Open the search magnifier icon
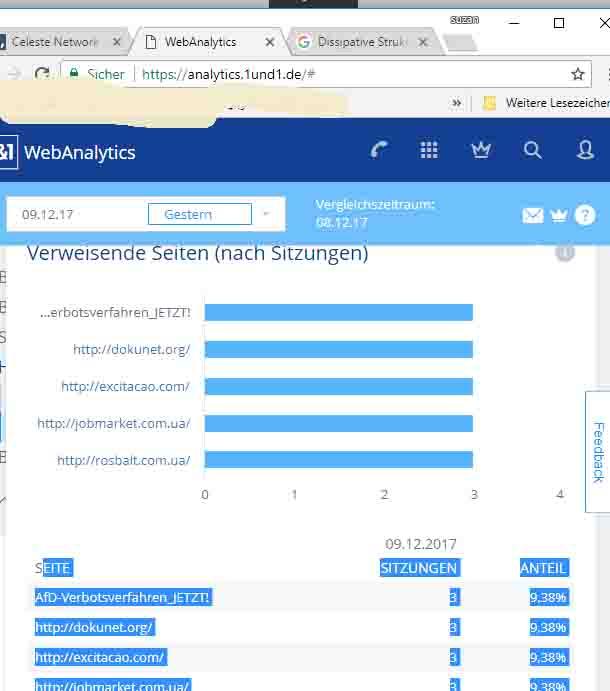Image resolution: width=610 pixels, height=691 pixels. coord(532,150)
